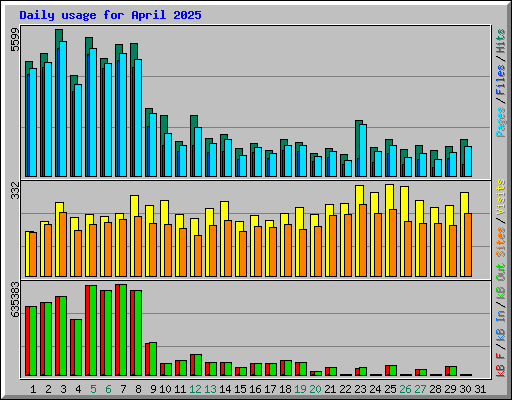
Task: Click day label 4 on x-axis
Action: (78, 389)
